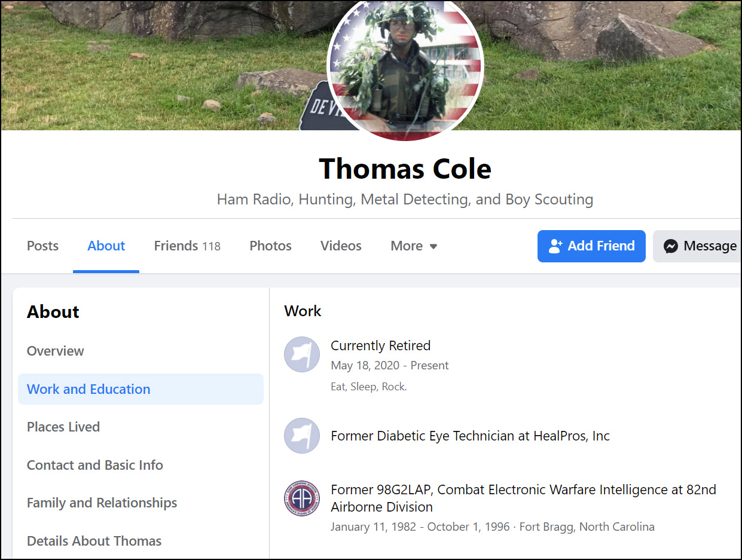This screenshot has height=560, width=742.
Task: Select the About tab
Action: tap(106, 246)
